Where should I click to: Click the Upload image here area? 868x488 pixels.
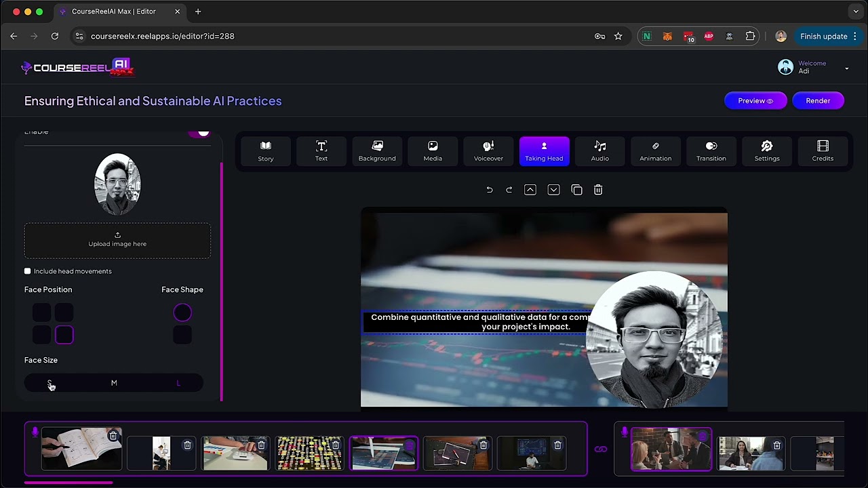[x=117, y=240]
